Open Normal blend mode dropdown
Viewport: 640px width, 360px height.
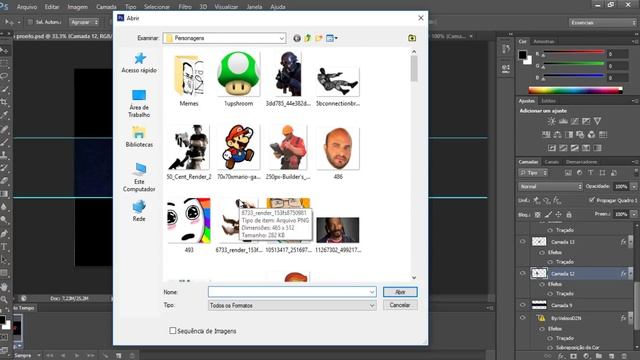tap(550, 187)
